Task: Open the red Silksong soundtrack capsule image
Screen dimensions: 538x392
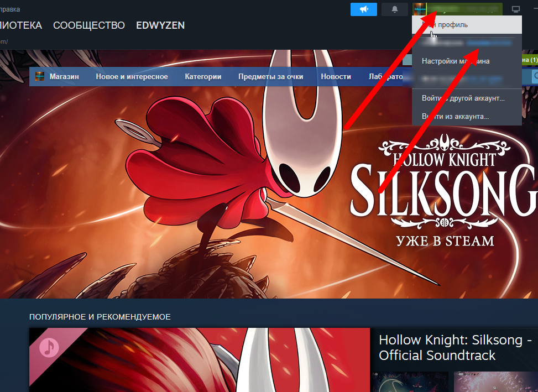Action: pyautogui.click(x=200, y=360)
